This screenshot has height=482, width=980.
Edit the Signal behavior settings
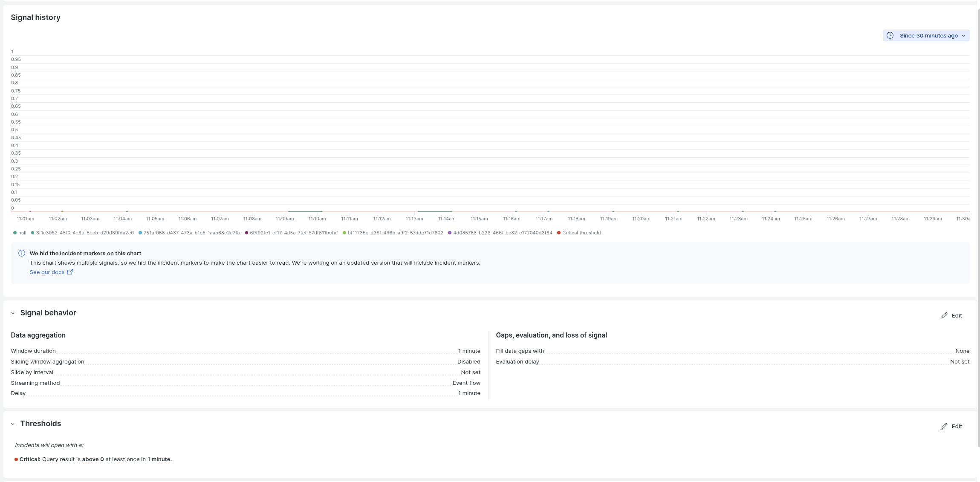951,315
